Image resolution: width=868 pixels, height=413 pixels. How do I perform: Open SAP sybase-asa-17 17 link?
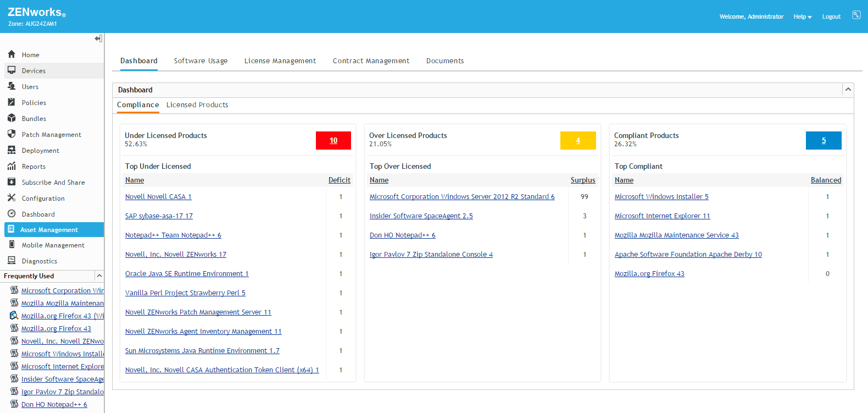[159, 216]
